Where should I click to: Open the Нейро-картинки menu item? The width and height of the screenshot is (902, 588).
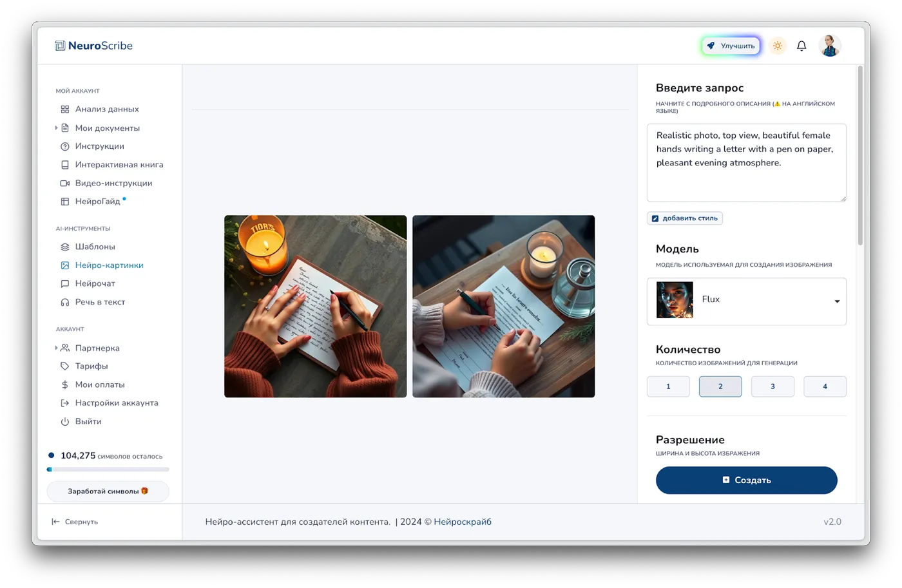102,265
